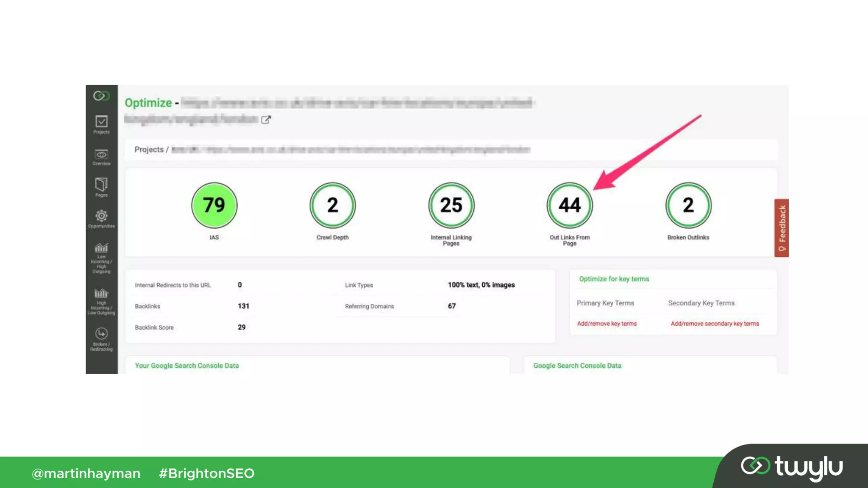
Task: Click Add/remove secondary key terms
Action: point(715,324)
